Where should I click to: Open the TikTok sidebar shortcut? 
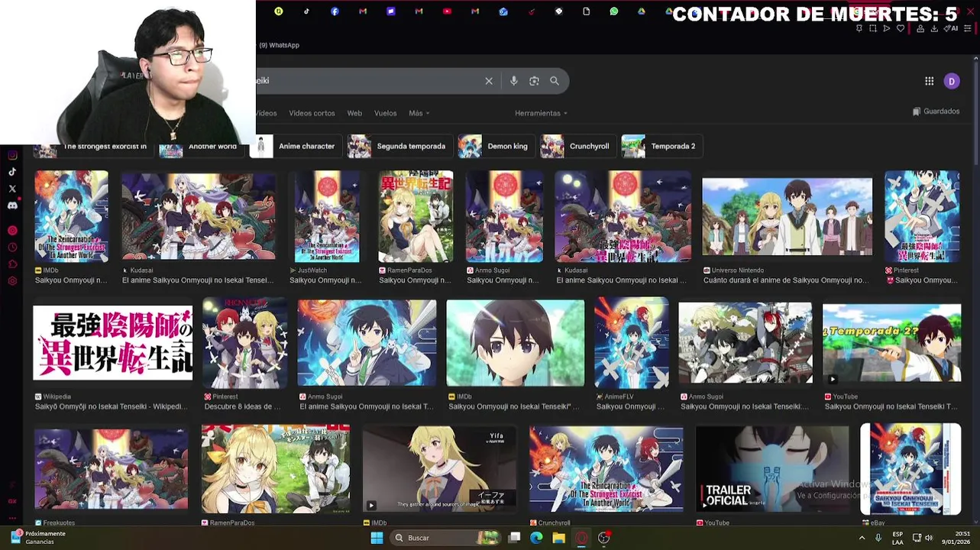[x=12, y=172]
